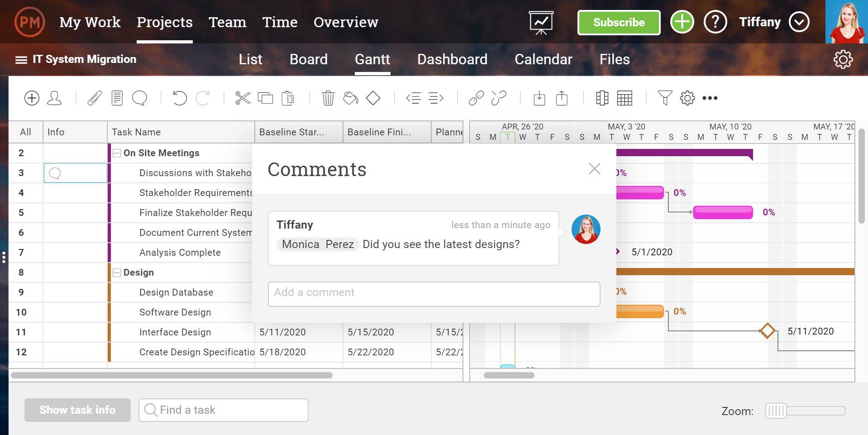Select the Interface Design task row
The height and width of the screenshot is (435, 868).
tap(175, 332)
